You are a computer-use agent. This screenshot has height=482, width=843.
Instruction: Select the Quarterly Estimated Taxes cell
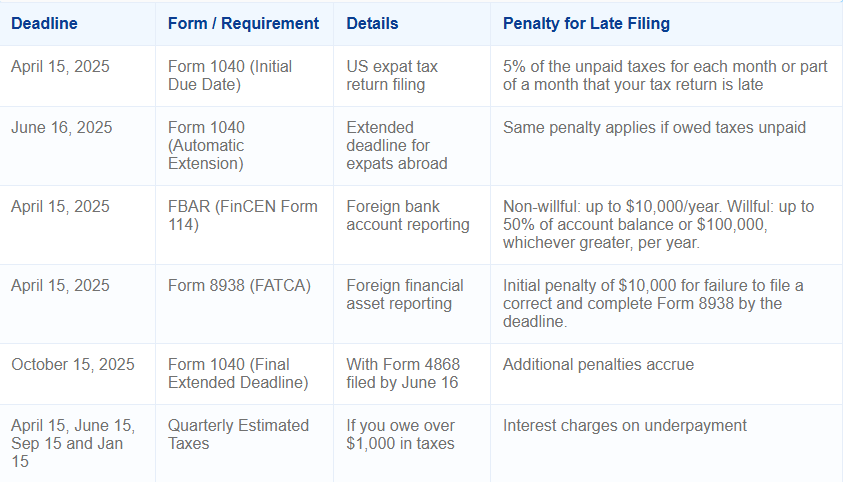pos(238,434)
